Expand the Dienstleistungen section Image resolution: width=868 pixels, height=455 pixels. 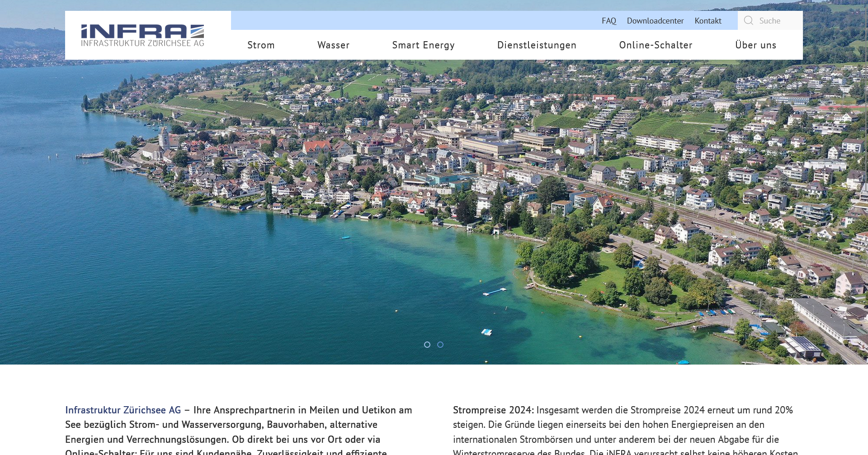click(x=537, y=45)
